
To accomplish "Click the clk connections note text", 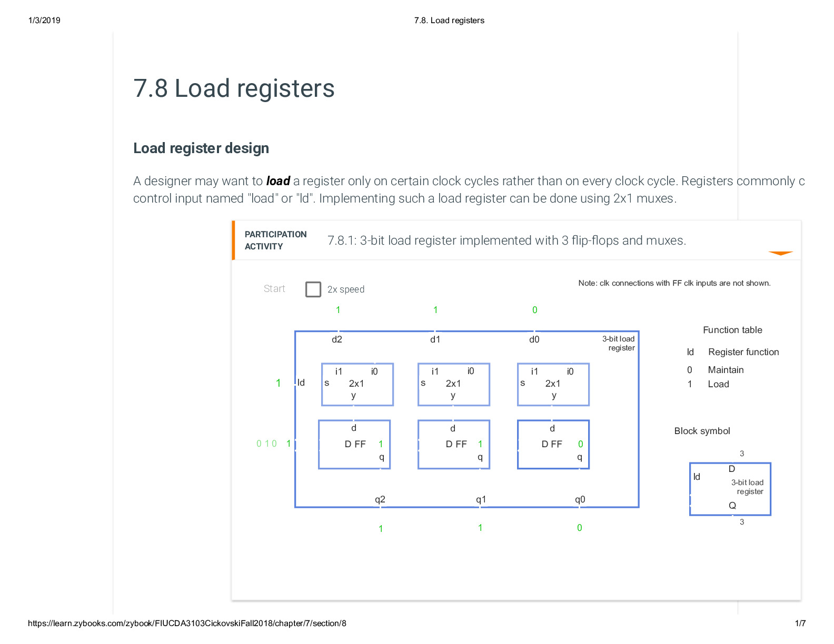I will (x=674, y=283).
